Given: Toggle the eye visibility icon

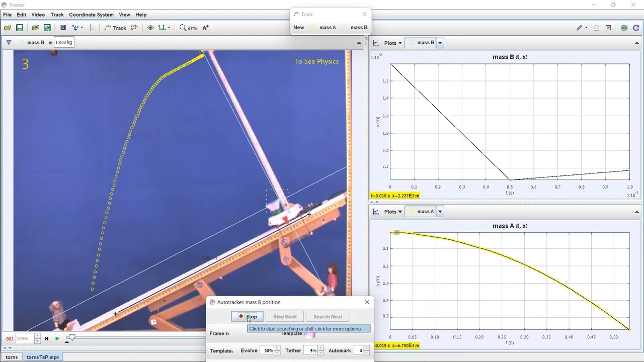Looking at the screenshot, I should tap(150, 28).
